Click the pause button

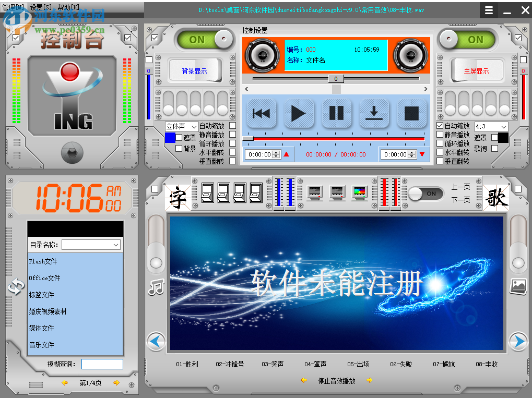pyautogui.click(x=337, y=113)
